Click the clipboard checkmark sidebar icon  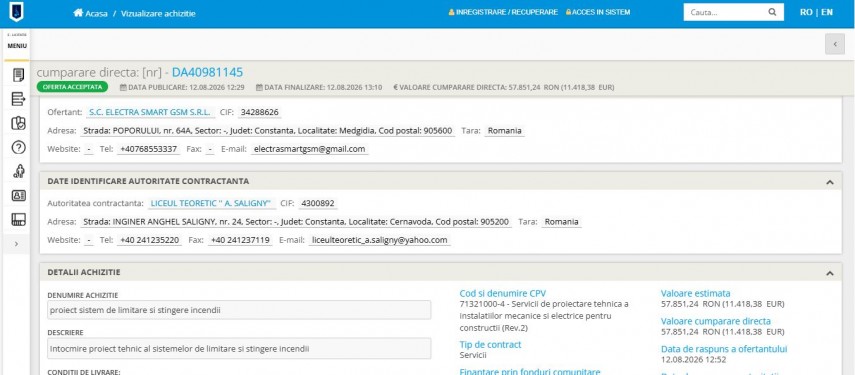coord(18,123)
